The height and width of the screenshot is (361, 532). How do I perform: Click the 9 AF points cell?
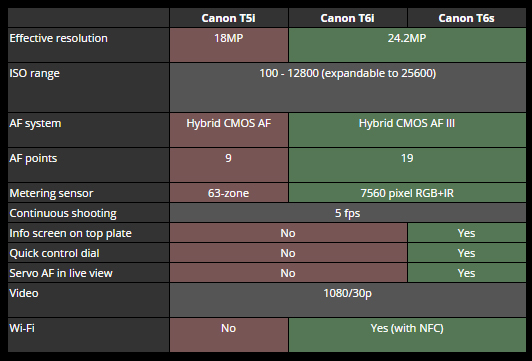click(x=229, y=165)
